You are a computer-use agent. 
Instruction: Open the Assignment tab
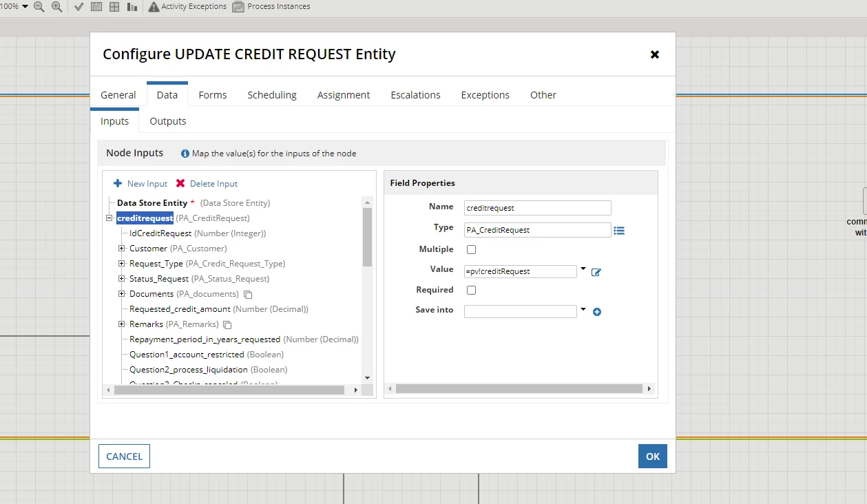click(x=344, y=95)
